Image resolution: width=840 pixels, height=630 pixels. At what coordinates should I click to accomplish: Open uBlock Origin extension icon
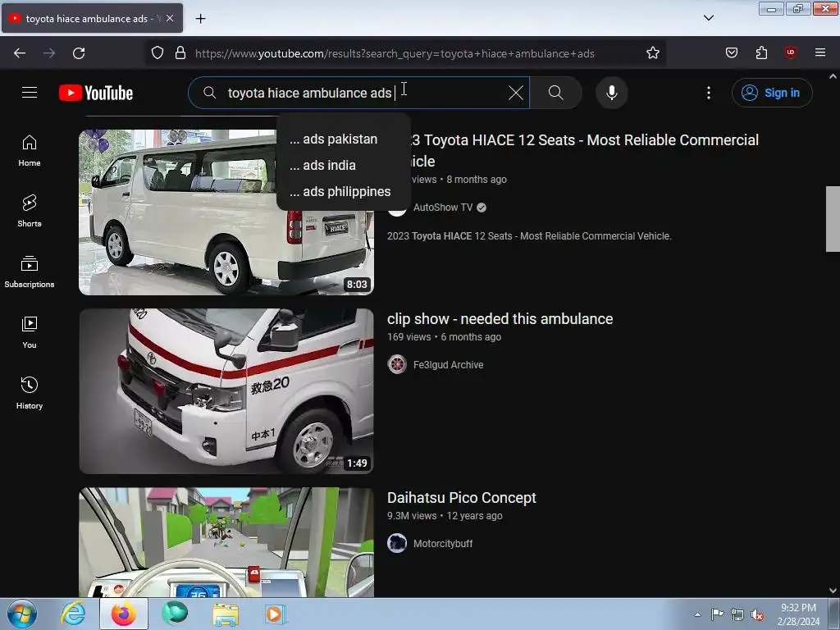(x=791, y=53)
